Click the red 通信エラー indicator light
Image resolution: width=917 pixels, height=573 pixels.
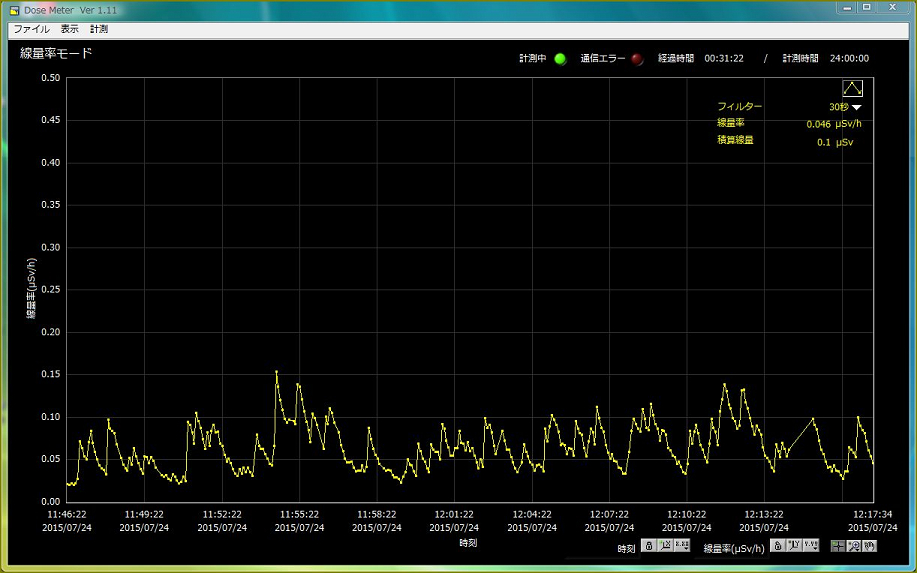[637, 59]
